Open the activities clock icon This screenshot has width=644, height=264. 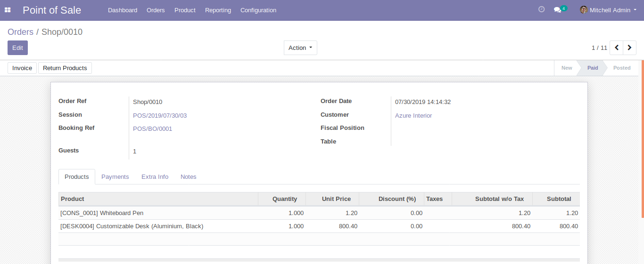click(x=541, y=9)
